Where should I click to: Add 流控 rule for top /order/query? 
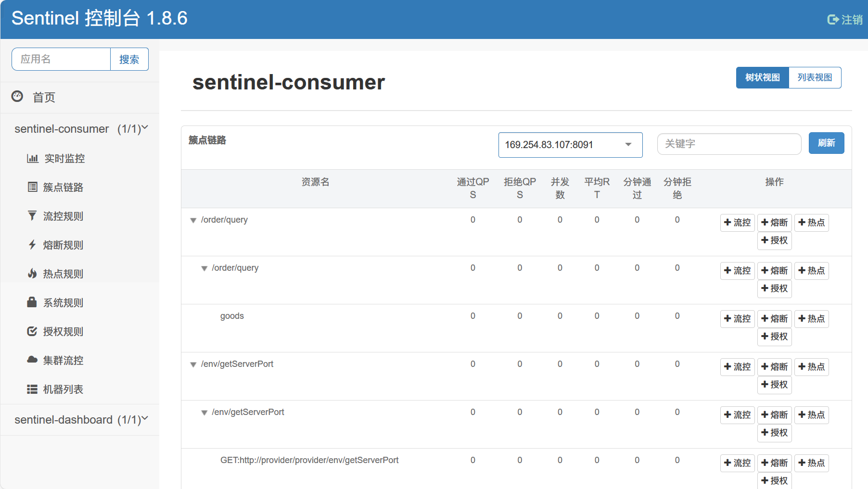[x=737, y=223]
